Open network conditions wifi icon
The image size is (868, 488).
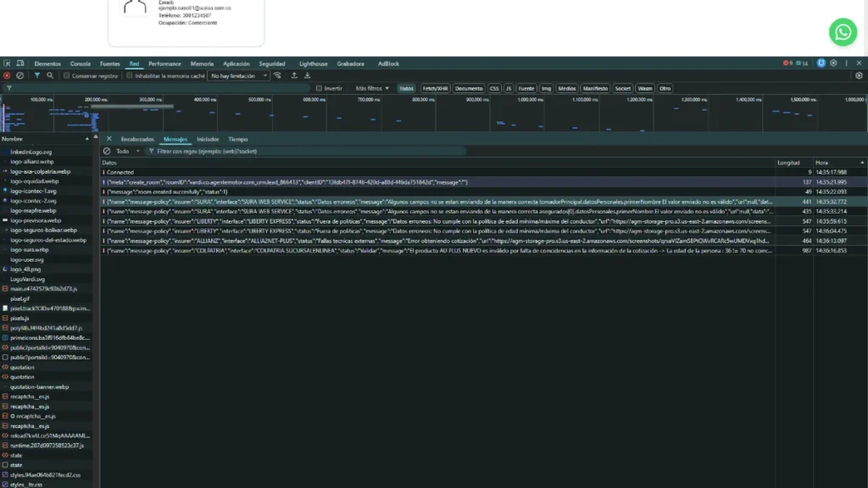click(x=277, y=75)
